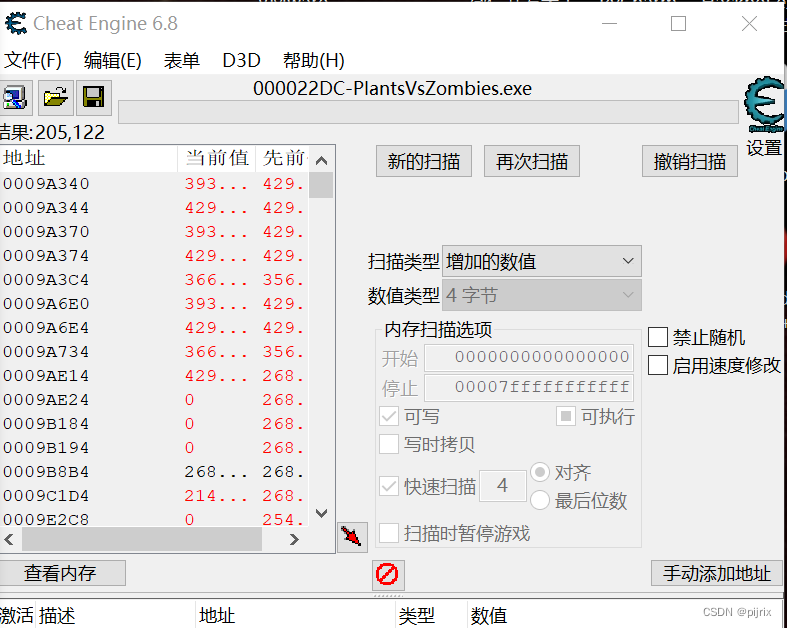Viewport: 787px width, 628px height.
Task: Select address row 0009A370
Action: pyautogui.click(x=154, y=232)
